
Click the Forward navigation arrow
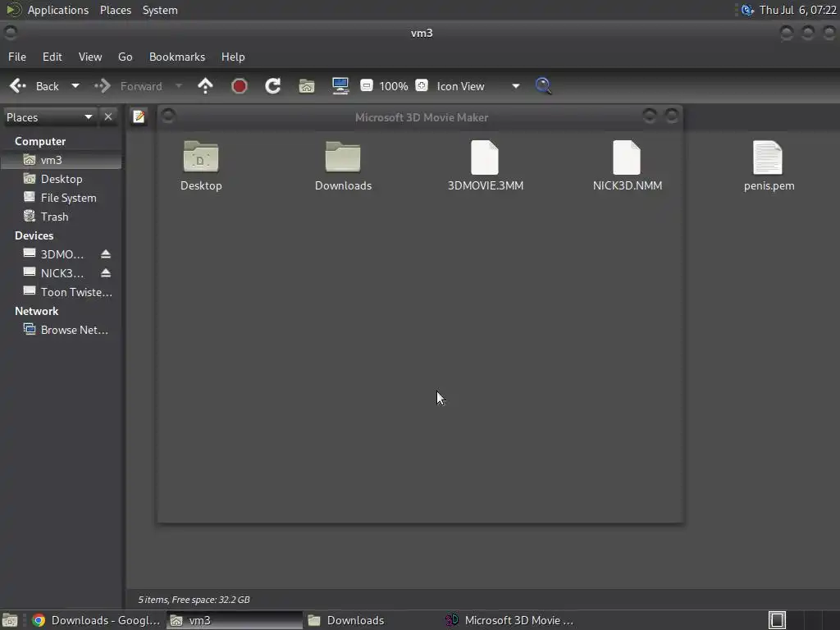(127, 86)
